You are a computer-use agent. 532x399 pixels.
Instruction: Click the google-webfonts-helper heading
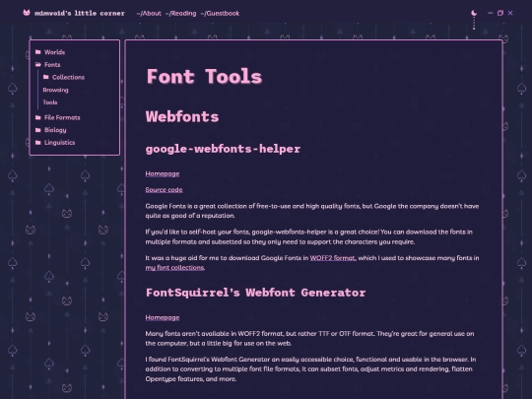coord(223,149)
